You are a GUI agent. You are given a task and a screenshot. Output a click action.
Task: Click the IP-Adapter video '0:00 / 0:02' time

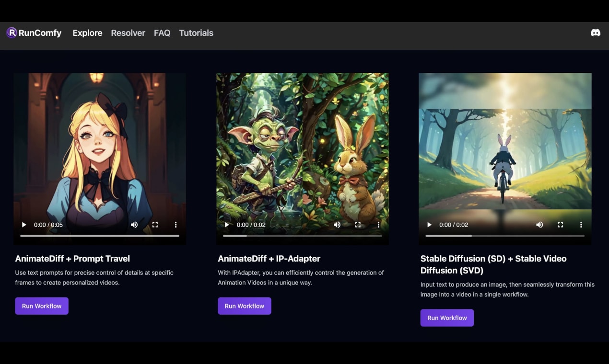click(251, 225)
